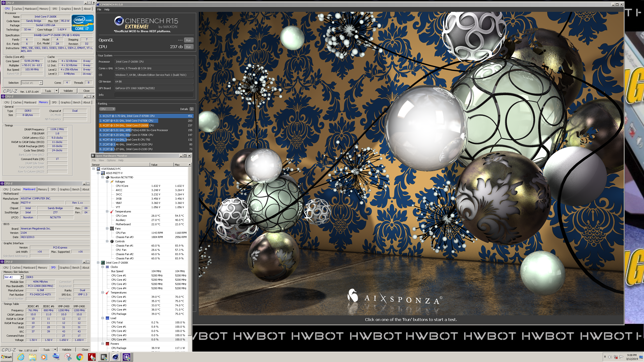This screenshot has height=362, width=644.
Task: Click the clock showing 9:08 PM
Action: click(x=632, y=355)
